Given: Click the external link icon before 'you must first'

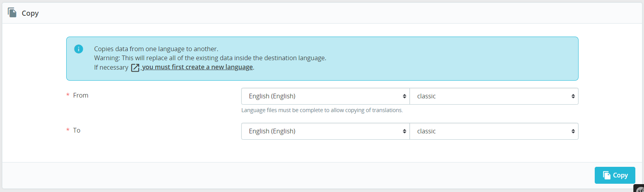Looking at the screenshot, I should [x=135, y=68].
